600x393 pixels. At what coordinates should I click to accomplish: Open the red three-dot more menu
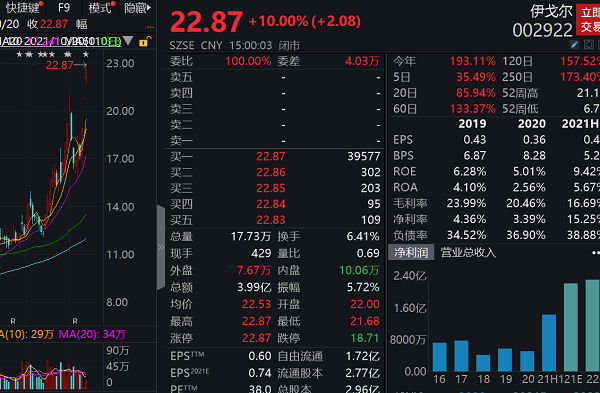pyautogui.click(x=150, y=27)
